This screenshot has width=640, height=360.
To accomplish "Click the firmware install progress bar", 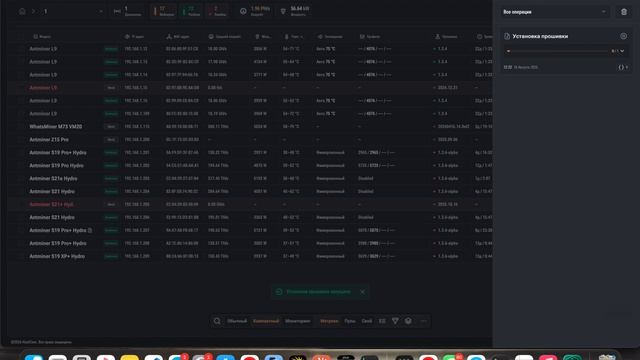I will click(558, 51).
